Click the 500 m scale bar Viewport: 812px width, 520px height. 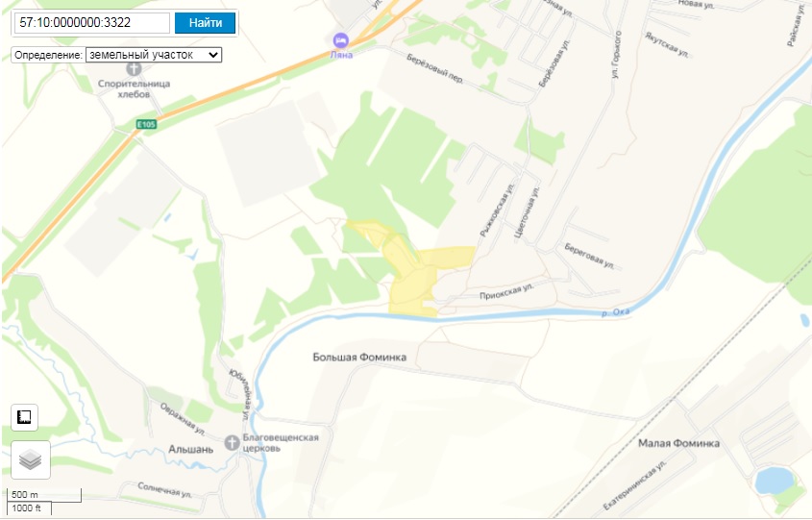[44, 495]
